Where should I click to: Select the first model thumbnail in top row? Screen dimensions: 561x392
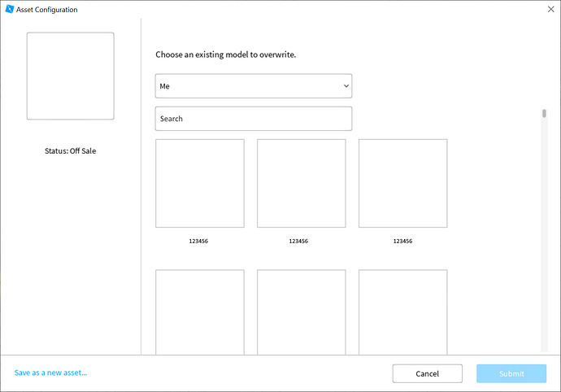(199, 183)
